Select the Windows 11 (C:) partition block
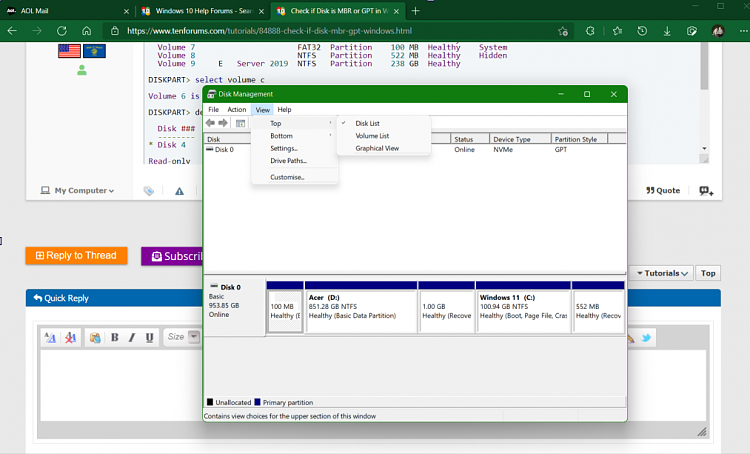The height and width of the screenshot is (454, 750). (x=523, y=307)
